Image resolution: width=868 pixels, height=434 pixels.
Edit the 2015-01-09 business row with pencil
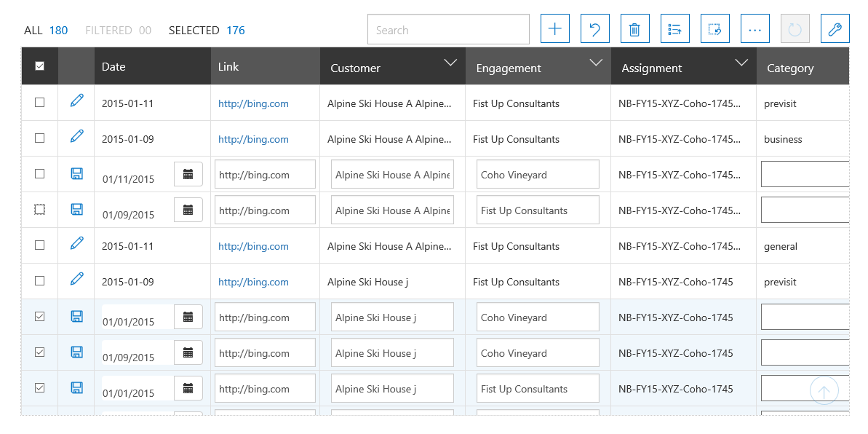[x=77, y=136]
